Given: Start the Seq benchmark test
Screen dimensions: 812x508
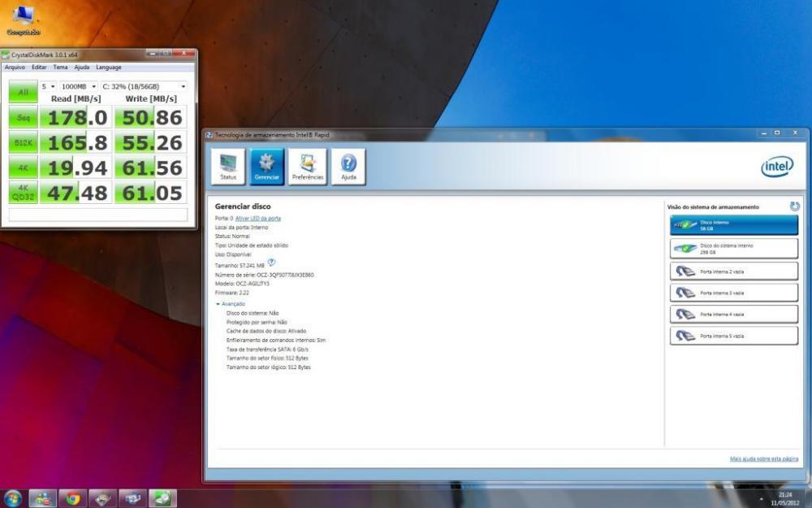Looking at the screenshot, I should 23,118.
